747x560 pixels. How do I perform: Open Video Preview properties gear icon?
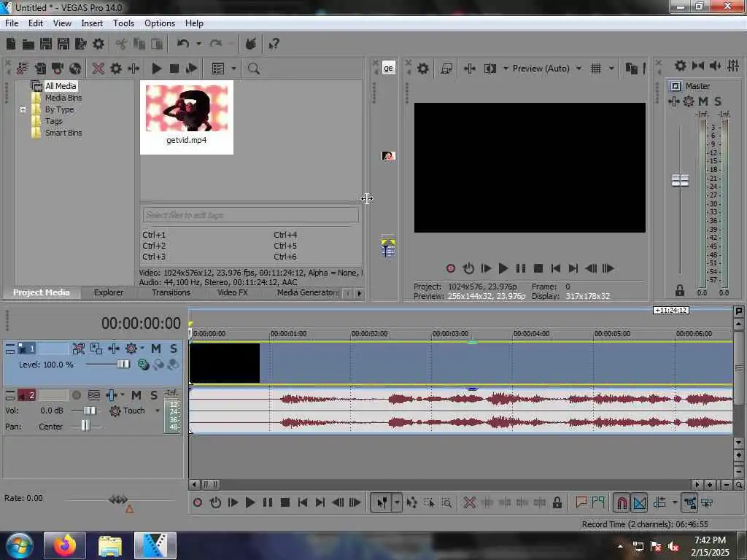pyautogui.click(x=422, y=69)
